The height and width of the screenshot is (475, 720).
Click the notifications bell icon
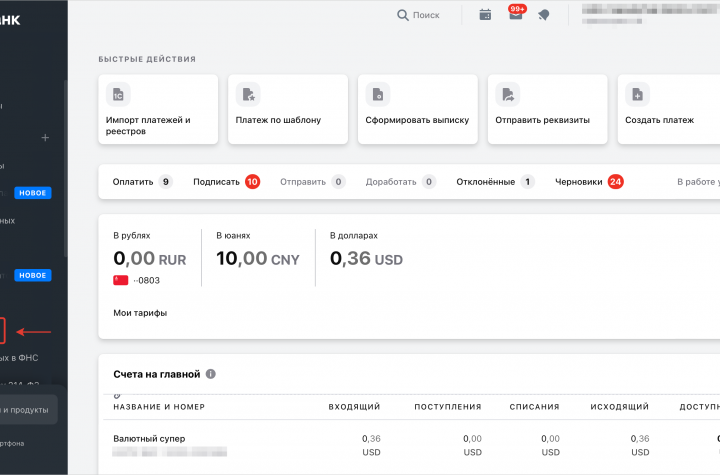[x=543, y=15]
